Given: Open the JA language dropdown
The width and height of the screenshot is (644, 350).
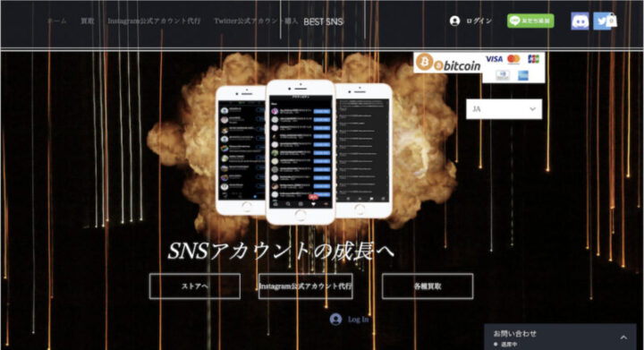Looking at the screenshot, I should (504, 109).
